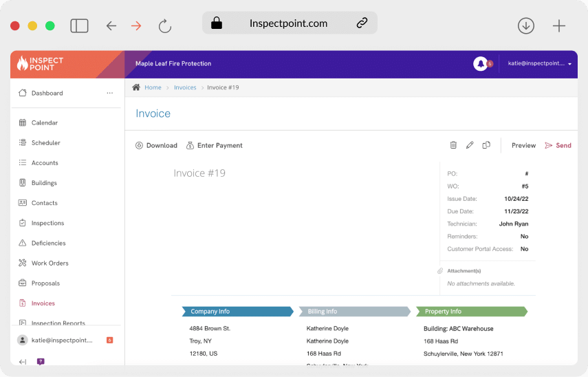Delete invoice using trash icon

pyautogui.click(x=453, y=145)
